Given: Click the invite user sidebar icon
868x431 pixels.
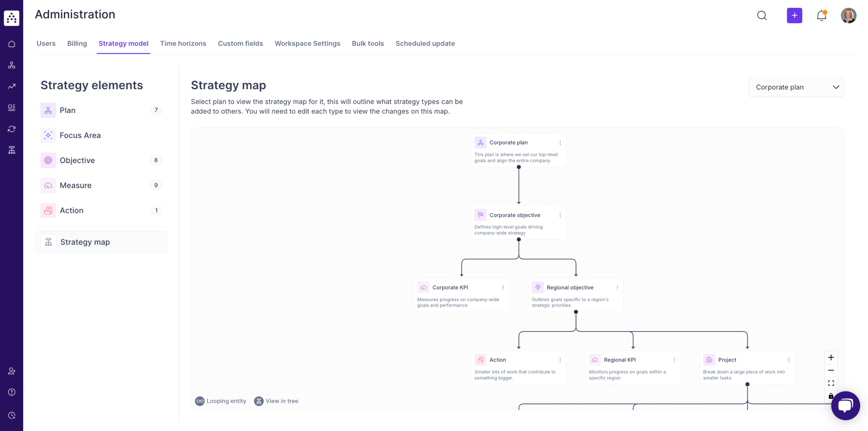Looking at the screenshot, I should pos(12,371).
